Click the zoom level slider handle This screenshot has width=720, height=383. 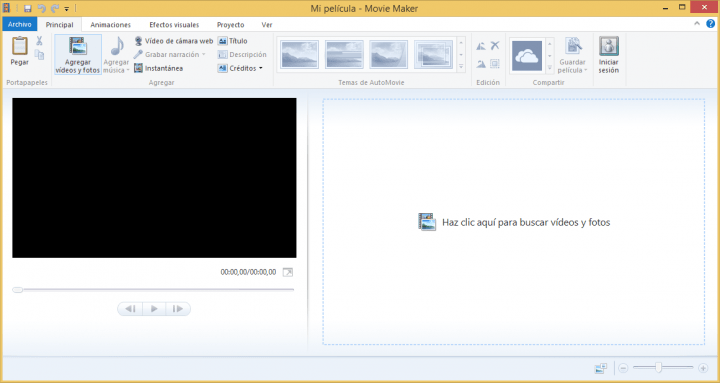pos(658,367)
